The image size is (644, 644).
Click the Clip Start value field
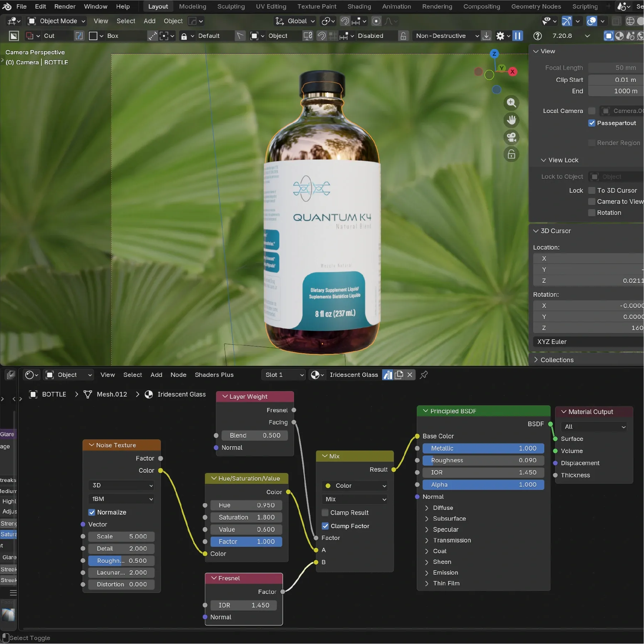[x=615, y=80]
